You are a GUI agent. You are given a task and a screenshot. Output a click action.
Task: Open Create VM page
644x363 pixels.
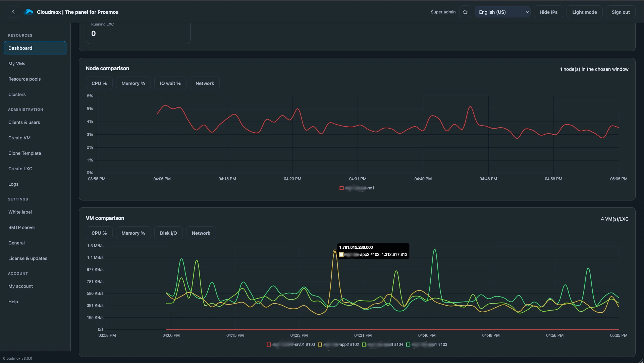pos(35,138)
